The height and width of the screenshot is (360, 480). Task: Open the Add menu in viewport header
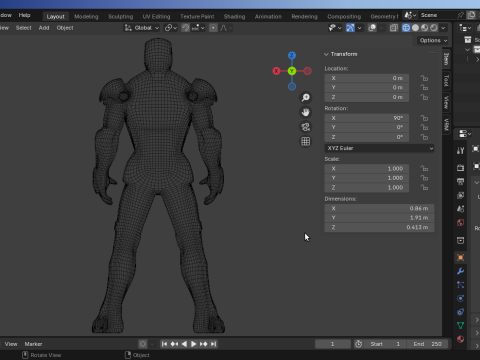[x=44, y=28]
